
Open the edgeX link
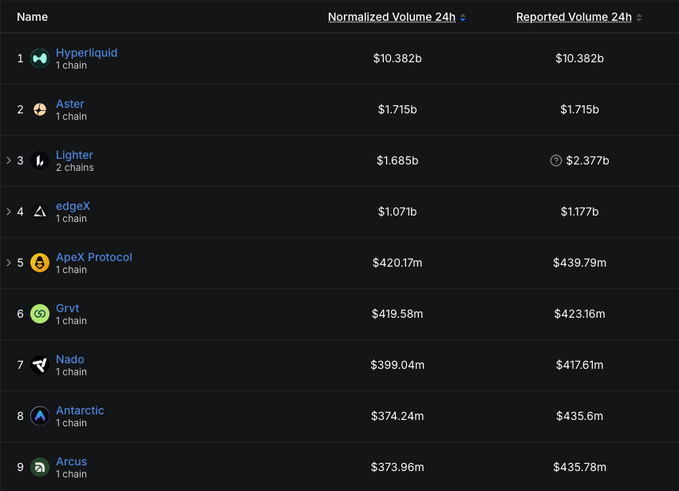[x=73, y=206]
